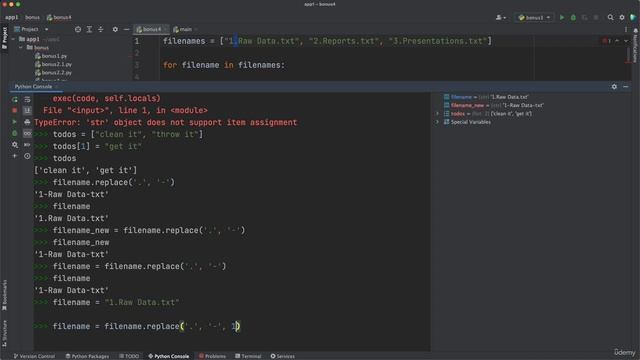
Task: Go to previous highlighted error arrow
Action: tap(617, 41)
